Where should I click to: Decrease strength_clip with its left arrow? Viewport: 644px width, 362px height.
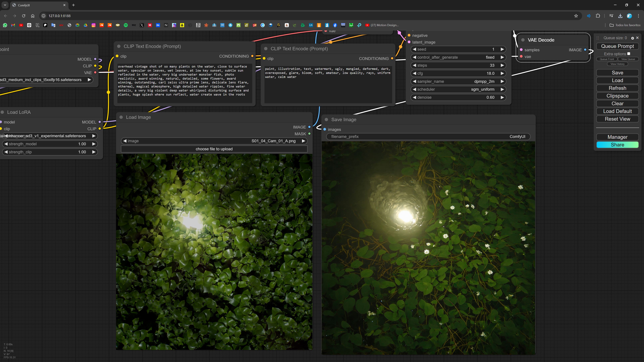click(x=6, y=152)
